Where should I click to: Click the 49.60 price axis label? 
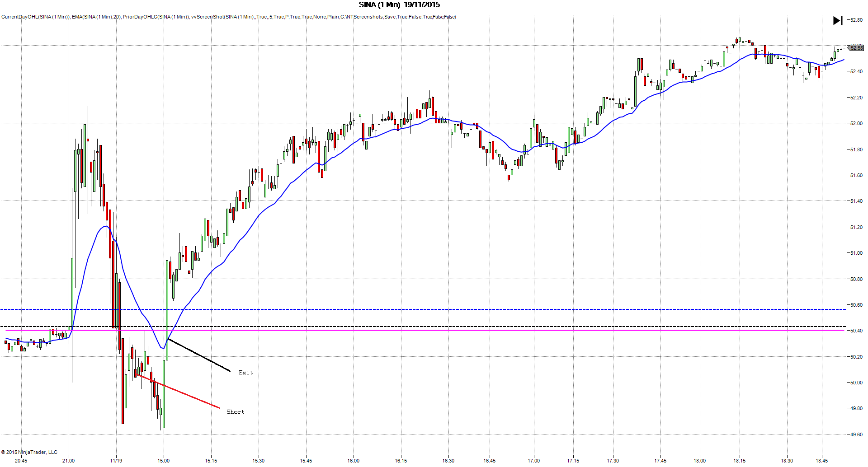pos(856,434)
